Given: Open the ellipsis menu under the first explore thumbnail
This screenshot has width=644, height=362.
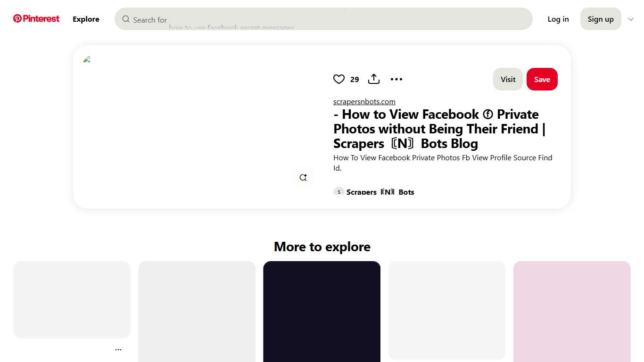Looking at the screenshot, I should (118, 349).
